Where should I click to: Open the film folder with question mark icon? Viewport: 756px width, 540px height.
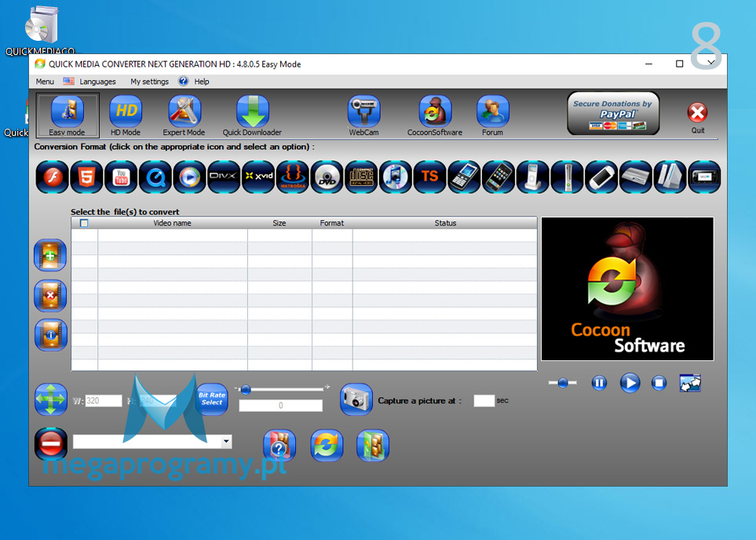[279, 445]
